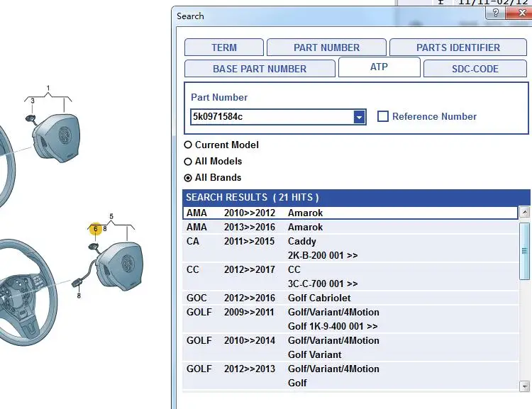Open the TERM search tab

(224, 47)
